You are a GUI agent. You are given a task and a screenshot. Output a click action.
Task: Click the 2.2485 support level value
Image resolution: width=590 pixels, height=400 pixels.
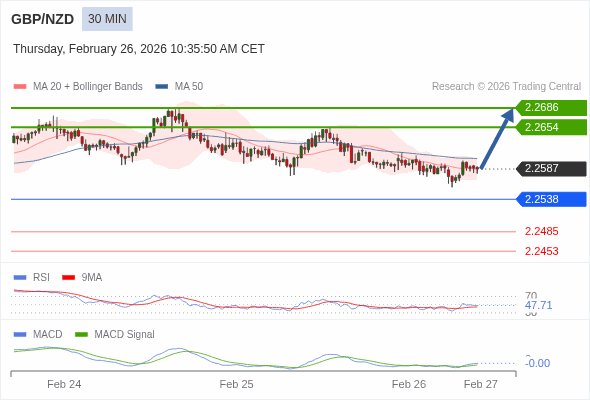point(541,231)
